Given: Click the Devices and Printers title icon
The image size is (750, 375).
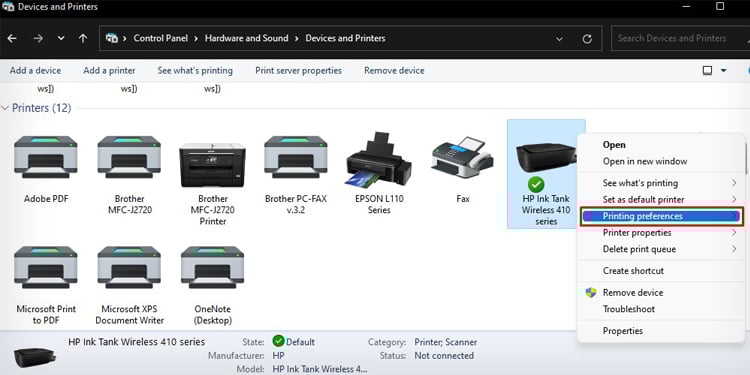Looking at the screenshot, I should [8, 7].
